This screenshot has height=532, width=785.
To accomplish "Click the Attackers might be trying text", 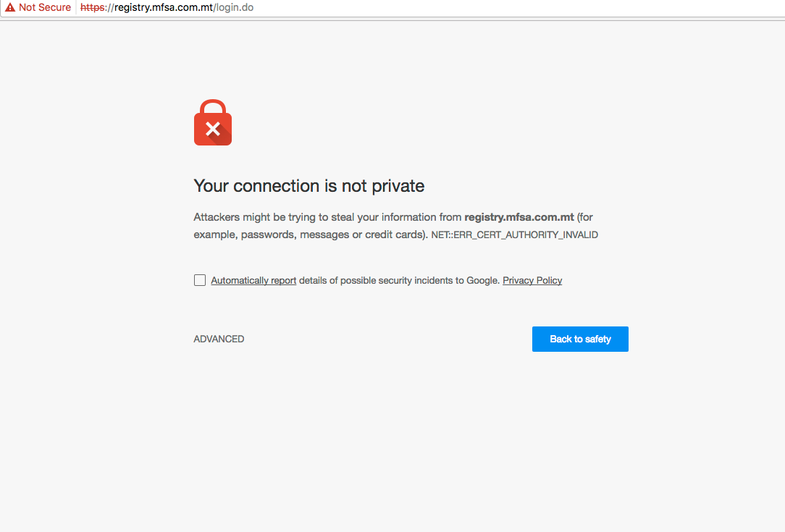I will (261, 217).
